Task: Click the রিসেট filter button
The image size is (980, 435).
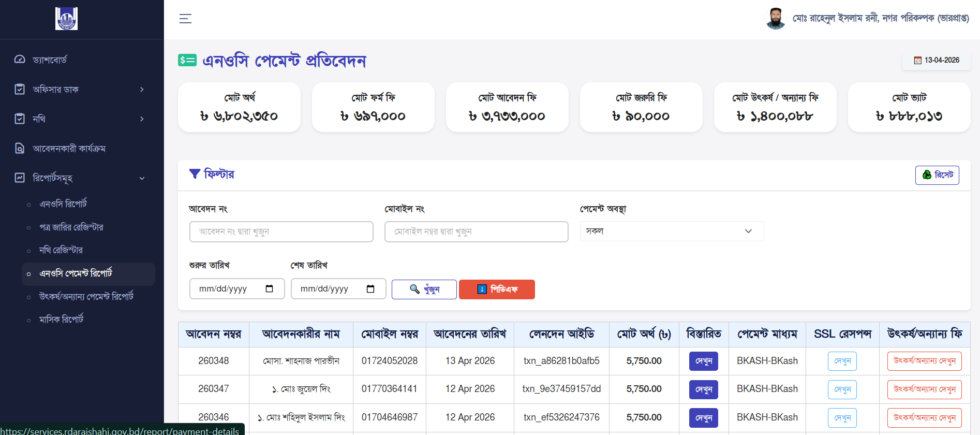Action: [x=937, y=175]
